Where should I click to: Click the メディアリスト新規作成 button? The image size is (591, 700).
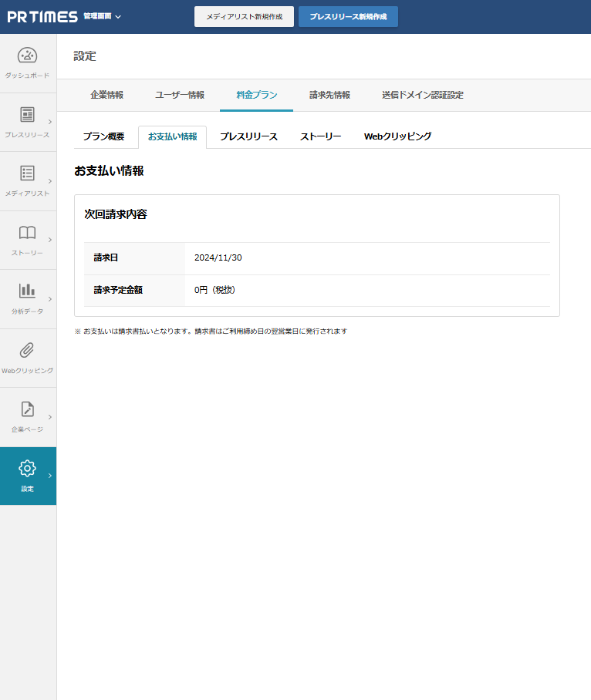[244, 16]
